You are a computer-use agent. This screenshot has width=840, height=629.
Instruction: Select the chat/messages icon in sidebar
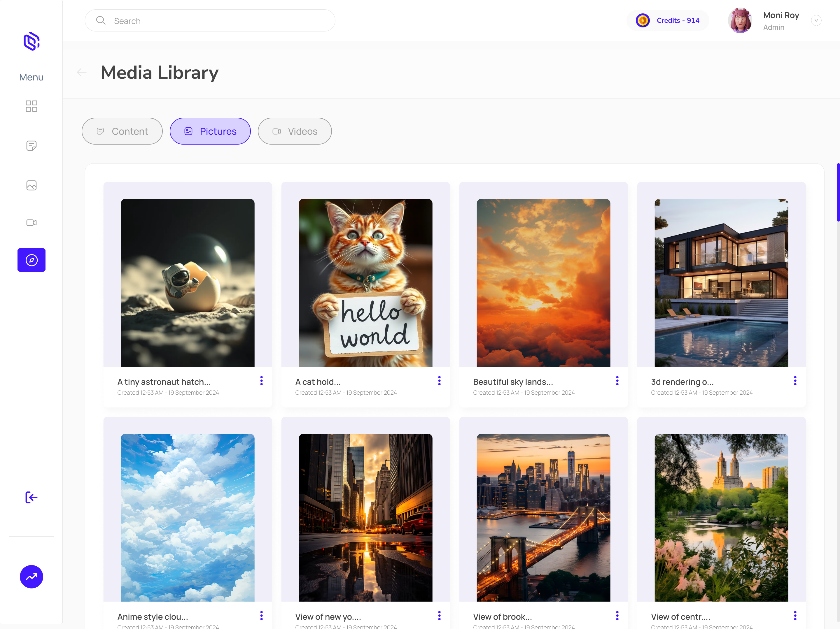(31, 145)
